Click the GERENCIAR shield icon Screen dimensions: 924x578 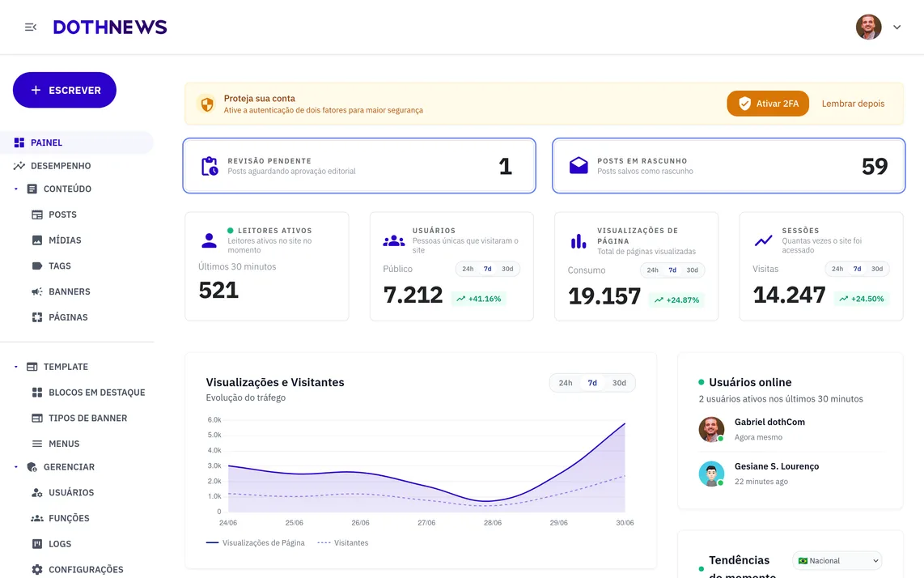[x=32, y=467]
